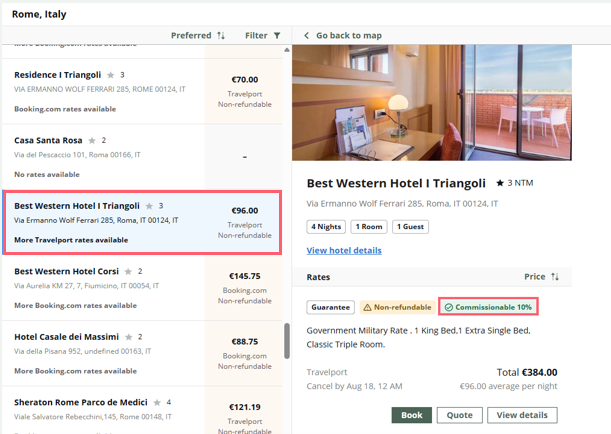Image resolution: width=611 pixels, height=434 pixels.
Task: Click Cancel by Aug 18, 12 AM text
Action: click(354, 386)
